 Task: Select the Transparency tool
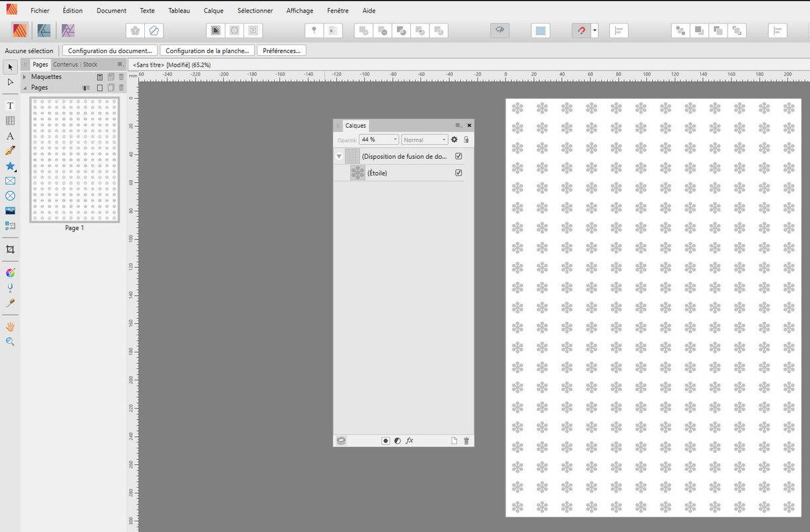click(x=10, y=288)
